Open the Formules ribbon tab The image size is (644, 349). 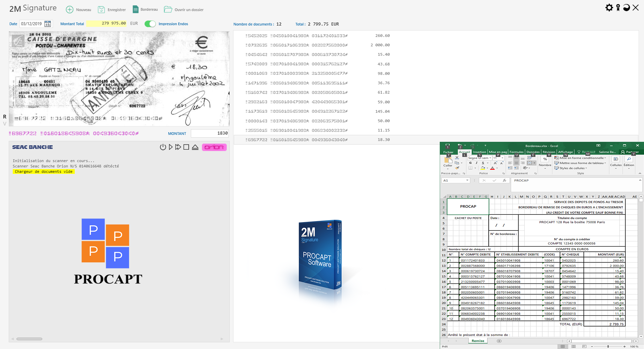point(516,152)
